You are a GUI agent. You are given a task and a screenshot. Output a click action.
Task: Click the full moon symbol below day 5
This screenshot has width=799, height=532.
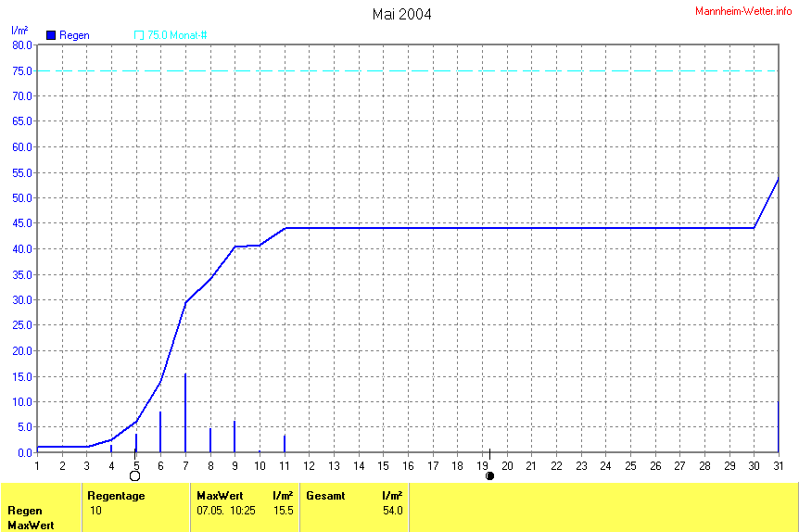[x=135, y=475]
